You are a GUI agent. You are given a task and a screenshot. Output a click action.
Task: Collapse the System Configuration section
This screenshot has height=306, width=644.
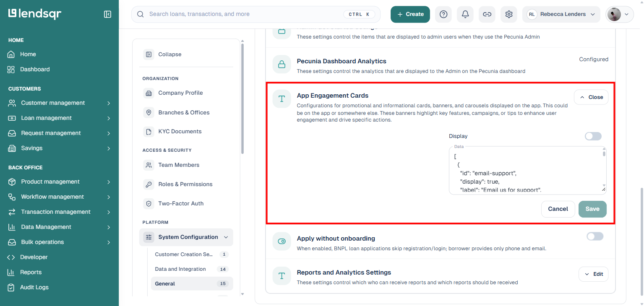[x=186, y=237]
